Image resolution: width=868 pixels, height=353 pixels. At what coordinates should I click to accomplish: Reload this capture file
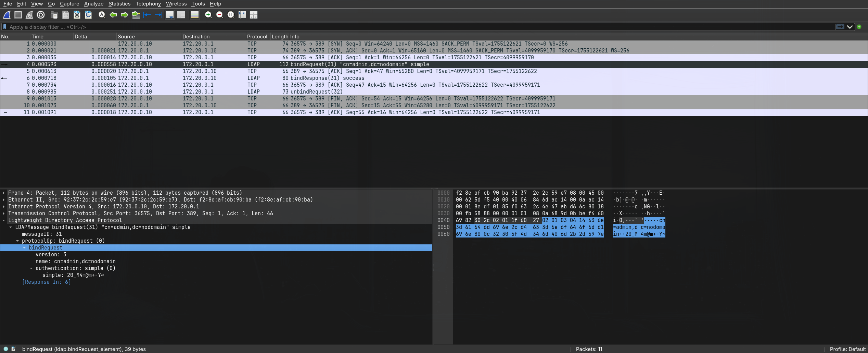pos(88,15)
